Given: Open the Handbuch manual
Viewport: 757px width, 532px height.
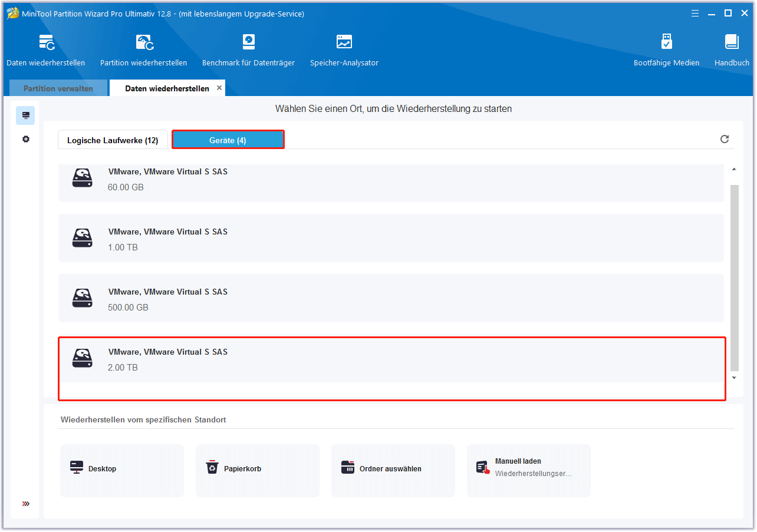Looking at the screenshot, I should click(732, 42).
